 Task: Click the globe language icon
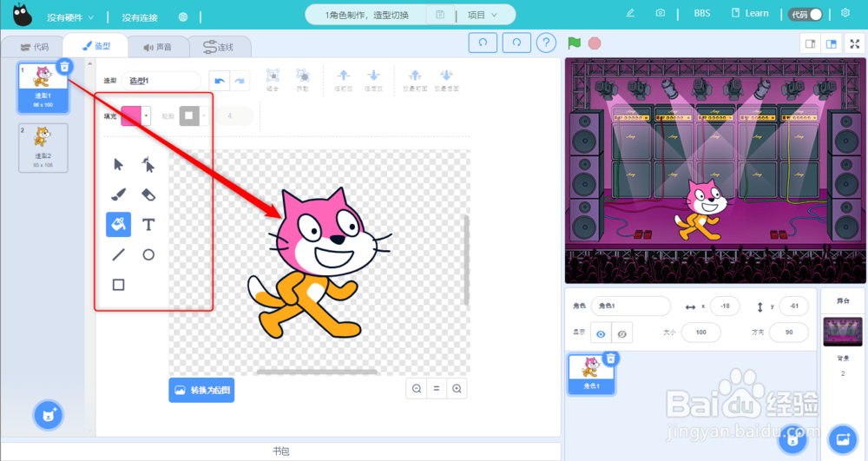tap(183, 17)
